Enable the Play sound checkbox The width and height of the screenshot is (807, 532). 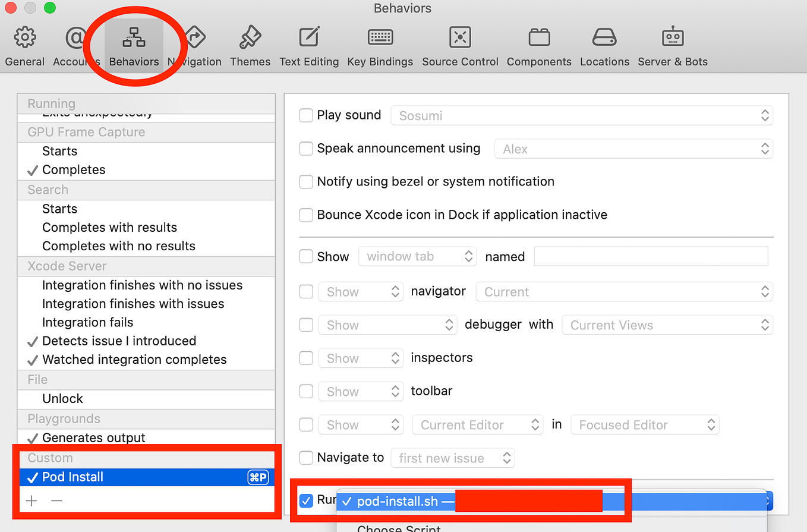coord(306,115)
